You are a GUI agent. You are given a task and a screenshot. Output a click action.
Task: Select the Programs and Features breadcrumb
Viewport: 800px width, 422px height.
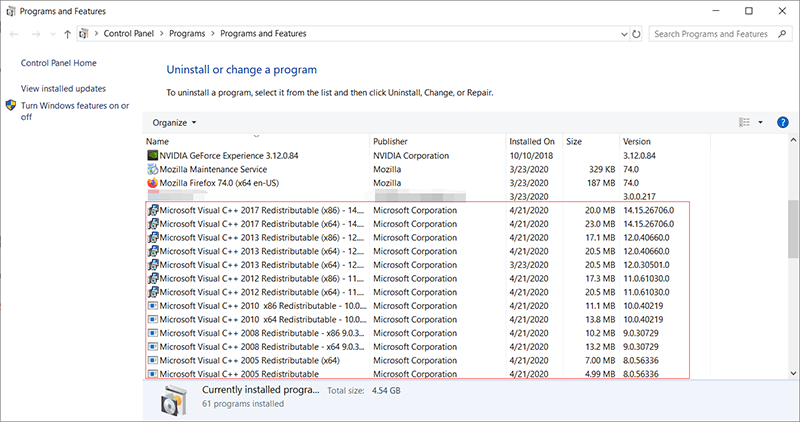263,34
